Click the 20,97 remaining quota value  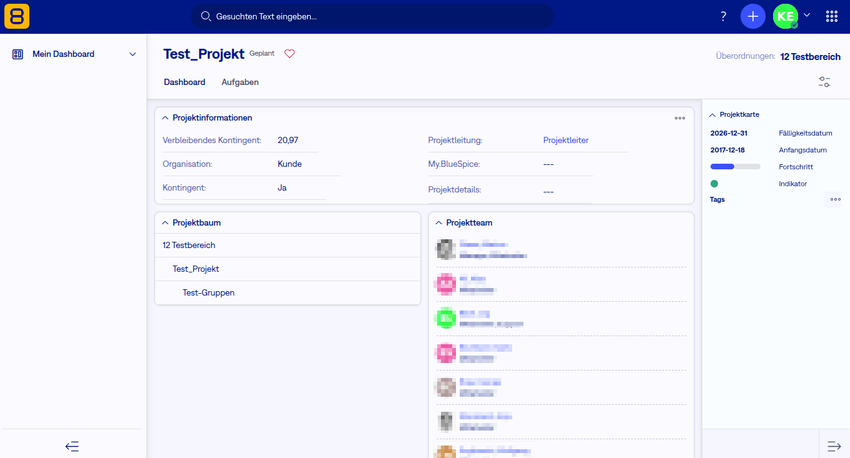pos(288,140)
